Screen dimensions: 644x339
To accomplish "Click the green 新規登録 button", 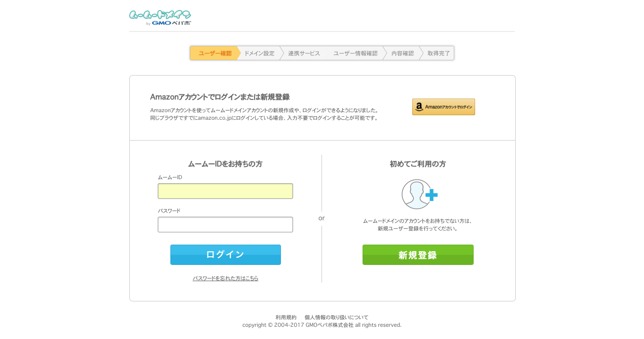I will pos(418,255).
